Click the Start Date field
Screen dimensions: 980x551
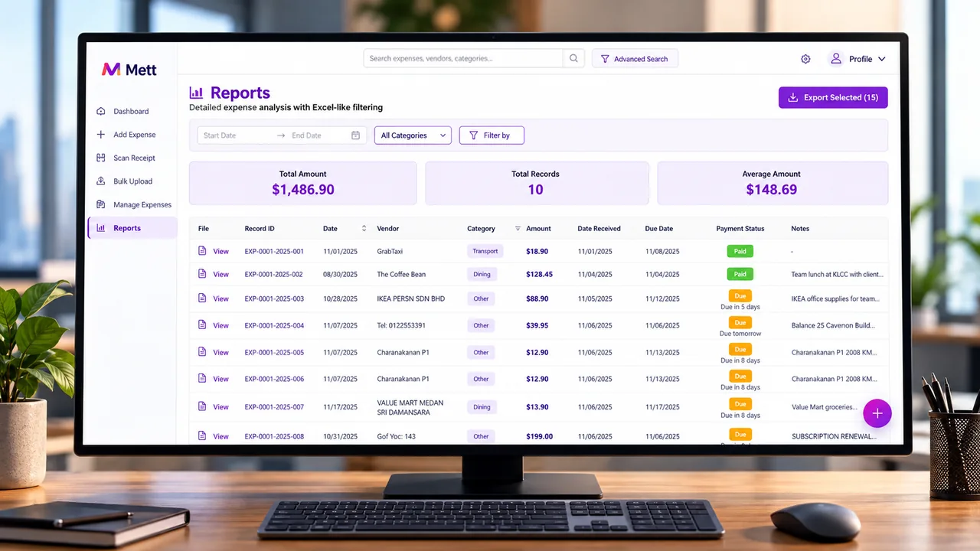[x=236, y=135]
